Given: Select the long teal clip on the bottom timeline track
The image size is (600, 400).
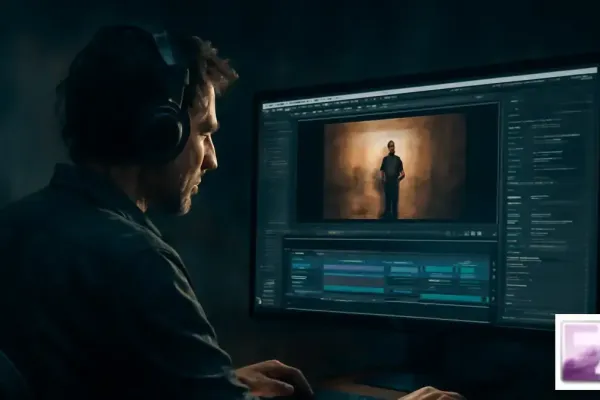Looking at the screenshot, I should (x=451, y=298).
